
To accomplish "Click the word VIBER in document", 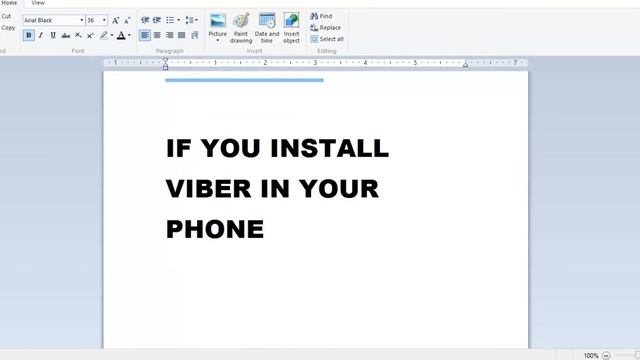I will (x=209, y=189).
